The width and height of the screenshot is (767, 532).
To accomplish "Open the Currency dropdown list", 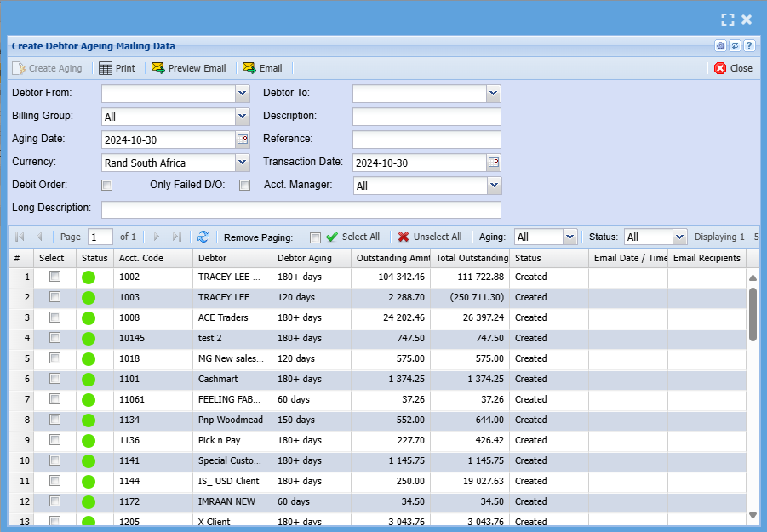I will coord(242,162).
